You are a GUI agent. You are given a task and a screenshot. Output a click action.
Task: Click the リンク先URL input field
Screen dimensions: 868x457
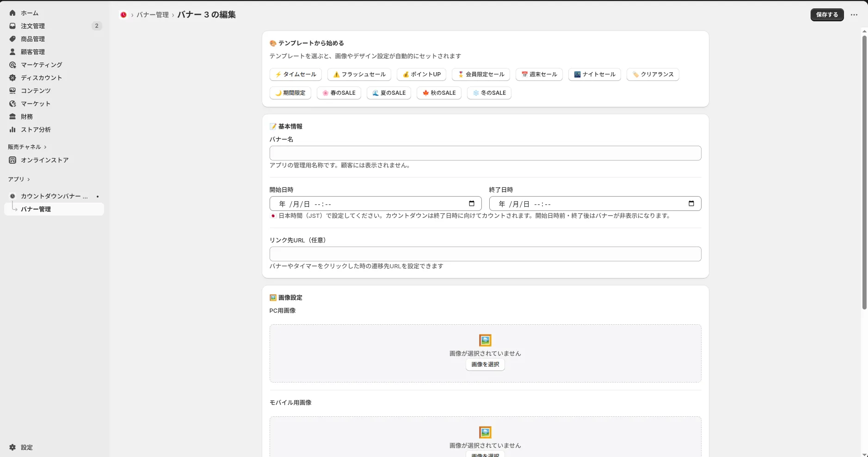tap(485, 254)
